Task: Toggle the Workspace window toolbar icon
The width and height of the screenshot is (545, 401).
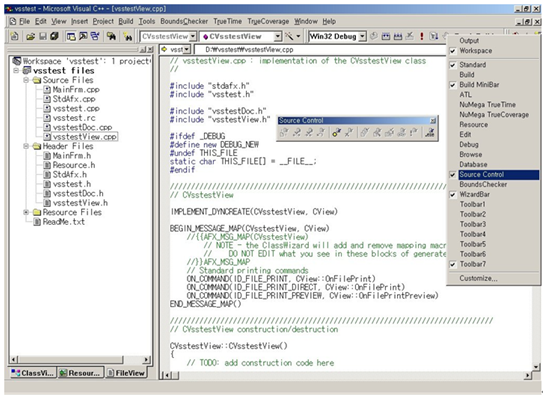Action: tap(71, 36)
